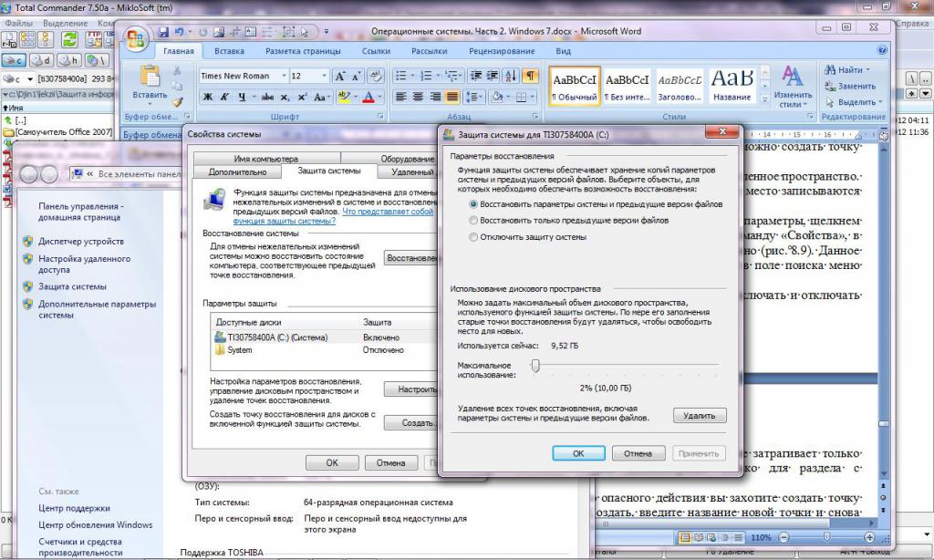This screenshot has width=934, height=560.
Task: Click Format Painter brush icon in Word
Action: 177,102
